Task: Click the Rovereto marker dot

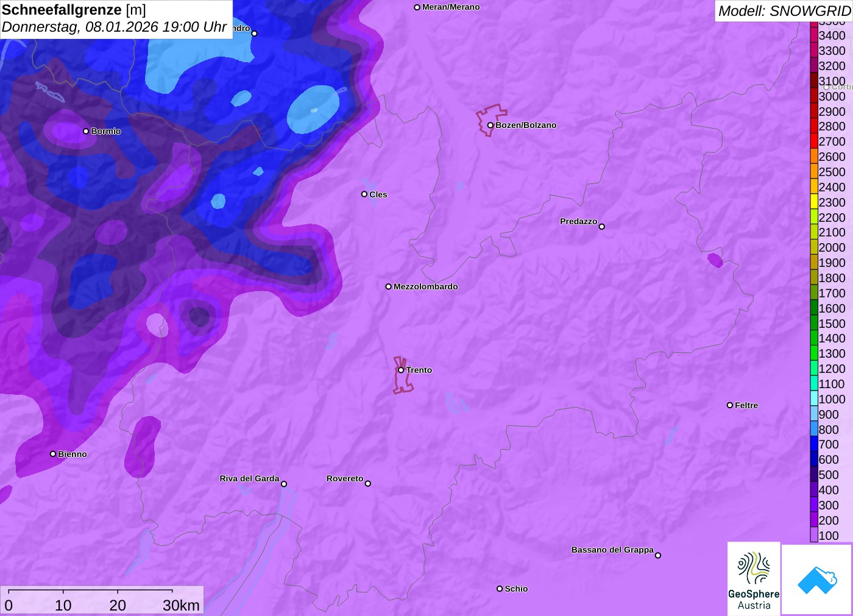Action: click(368, 484)
